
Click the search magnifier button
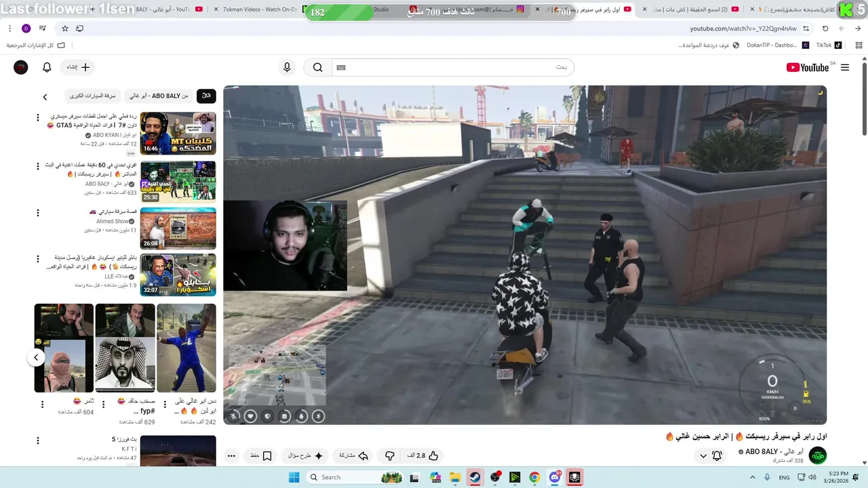tap(317, 67)
